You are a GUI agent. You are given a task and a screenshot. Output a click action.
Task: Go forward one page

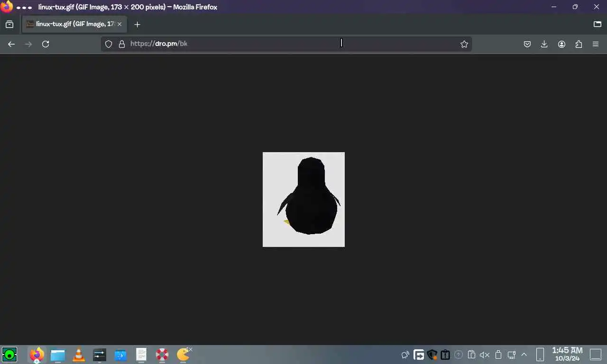pos(28,44)
